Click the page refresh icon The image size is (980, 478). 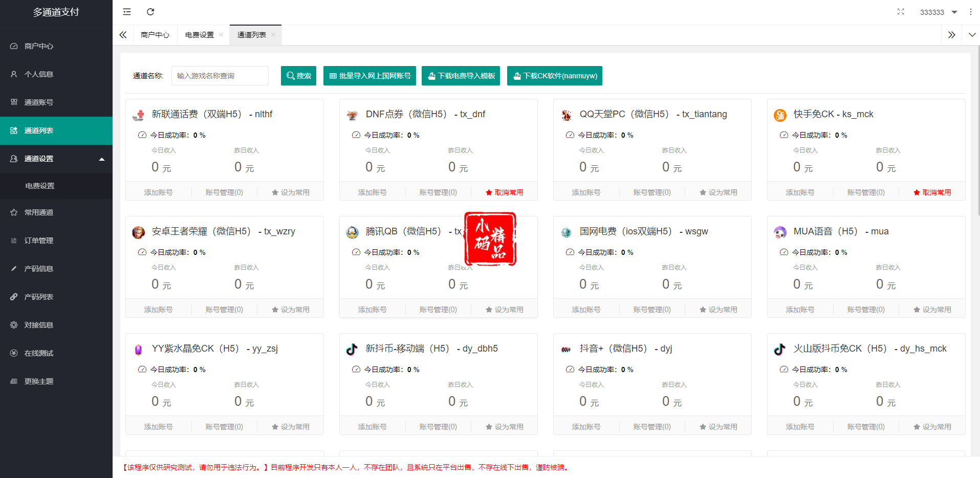coord(150,12)
